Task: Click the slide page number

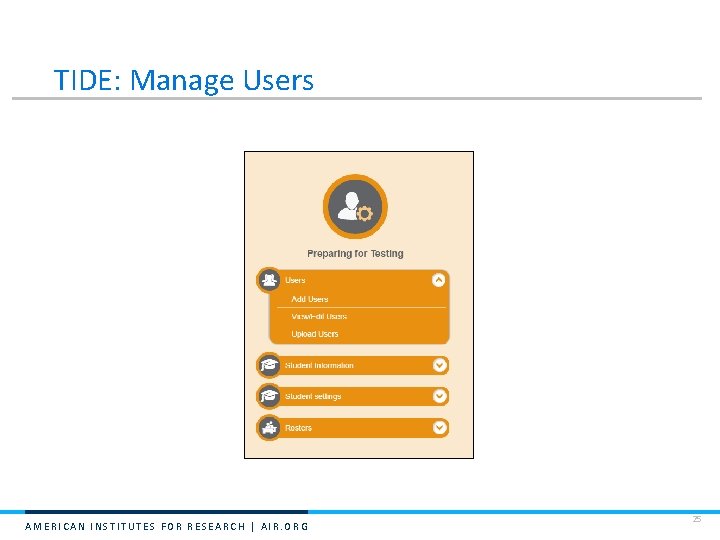Action: 697,519
